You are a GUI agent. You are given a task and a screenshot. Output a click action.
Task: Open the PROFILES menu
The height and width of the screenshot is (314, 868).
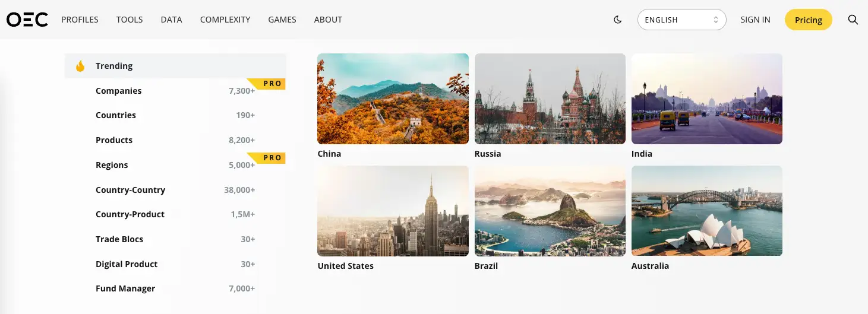tap(80, 20)
